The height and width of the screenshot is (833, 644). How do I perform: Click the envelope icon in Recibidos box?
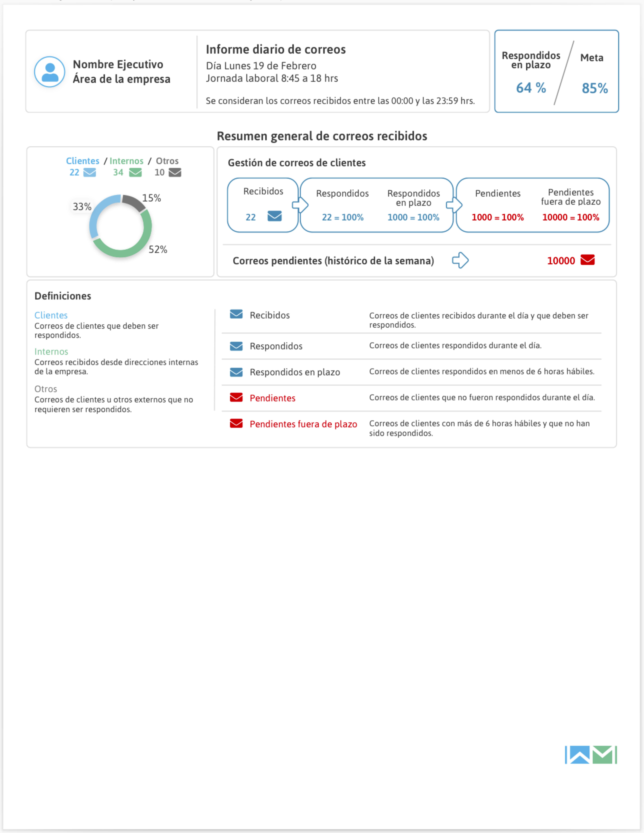(275, 216)
